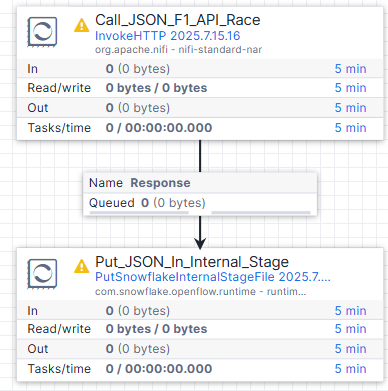The height and width of the screenshot is (391, 388).
Task: Click the com.snowflake.openflow.runtime bundle text
Action: click(x=200, y=292)
